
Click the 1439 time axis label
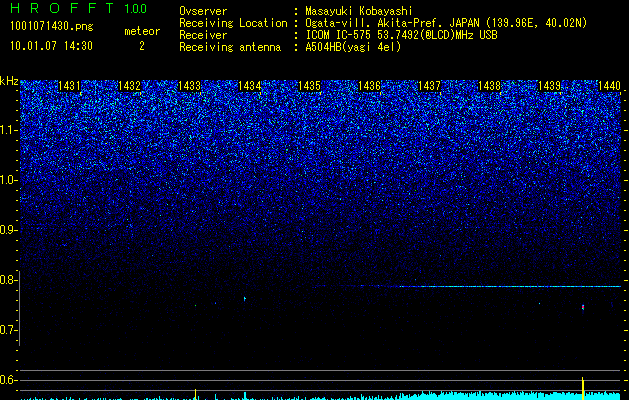pyautogui.click(x=549, y=86)
